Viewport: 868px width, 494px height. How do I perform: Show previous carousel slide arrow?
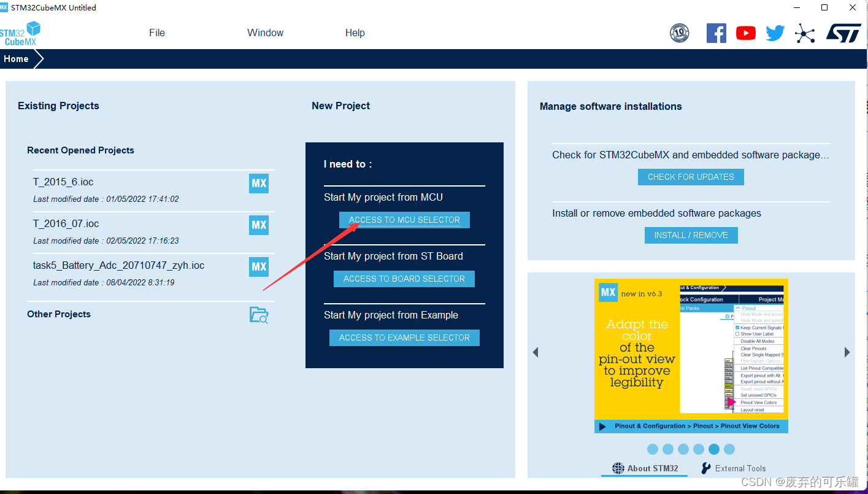(x=536, y=352)
